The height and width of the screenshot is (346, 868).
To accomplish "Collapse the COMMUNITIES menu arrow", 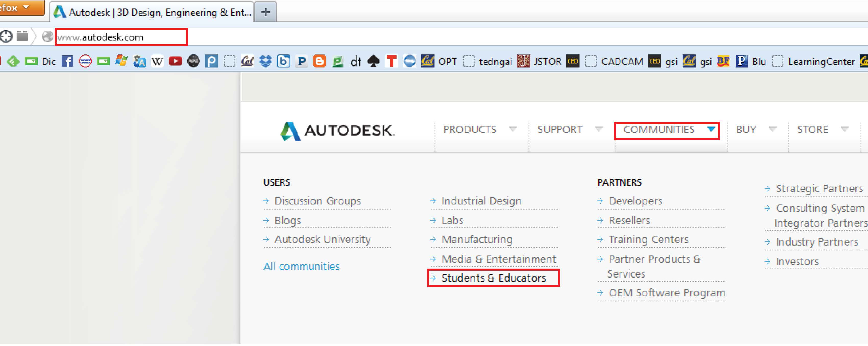I will pyautogui.click(x=711, y=129).
